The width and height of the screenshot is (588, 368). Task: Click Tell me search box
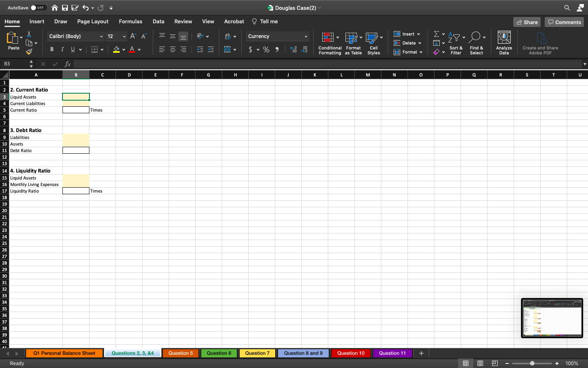coord(265,22)
